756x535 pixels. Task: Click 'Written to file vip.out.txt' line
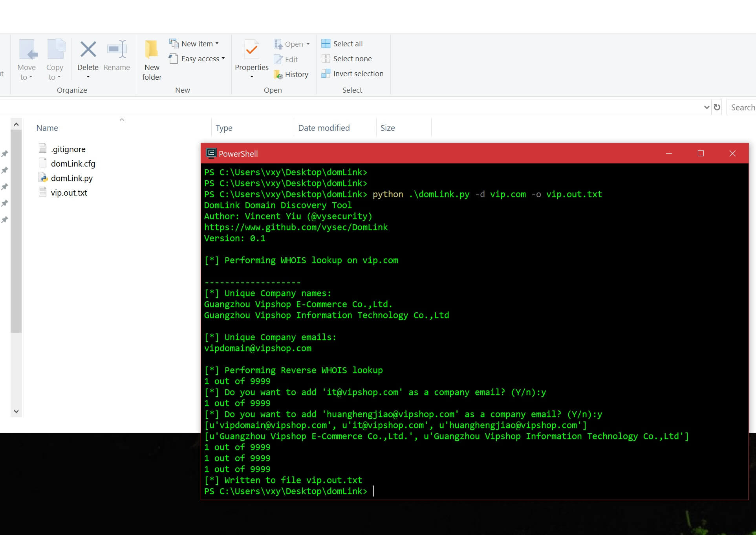283,480
